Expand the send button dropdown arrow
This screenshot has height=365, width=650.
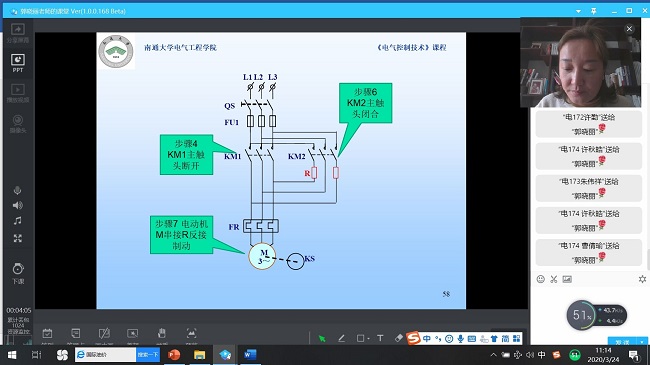pos(642,342)
